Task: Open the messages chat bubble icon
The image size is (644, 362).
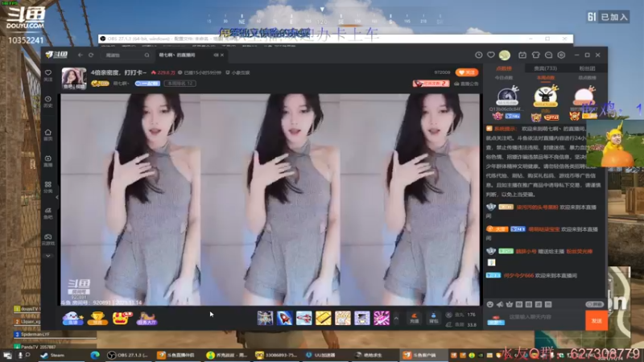Action: tap(548, 55)
